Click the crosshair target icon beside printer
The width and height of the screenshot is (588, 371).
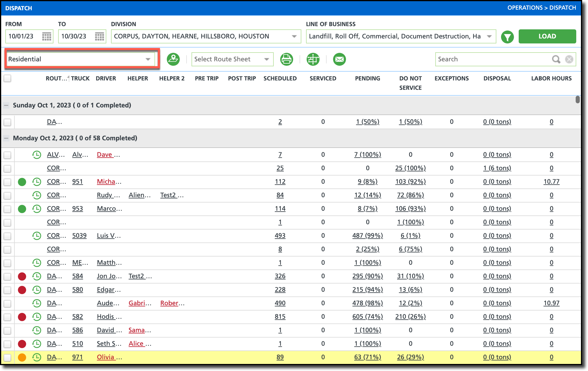313,59
